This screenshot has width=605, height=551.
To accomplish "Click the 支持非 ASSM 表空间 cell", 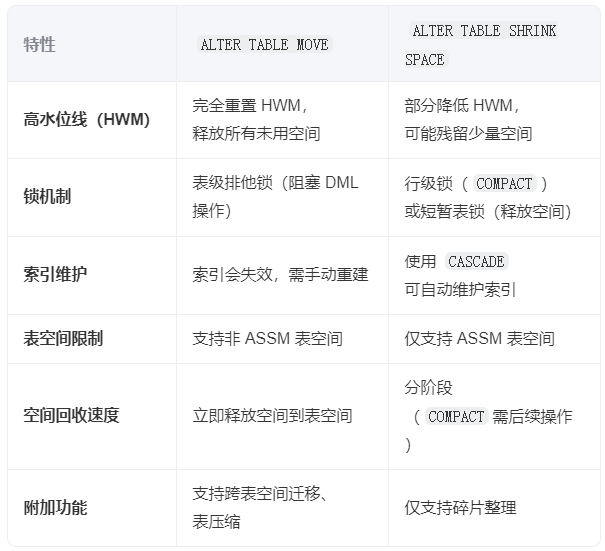I will point(267,339).
